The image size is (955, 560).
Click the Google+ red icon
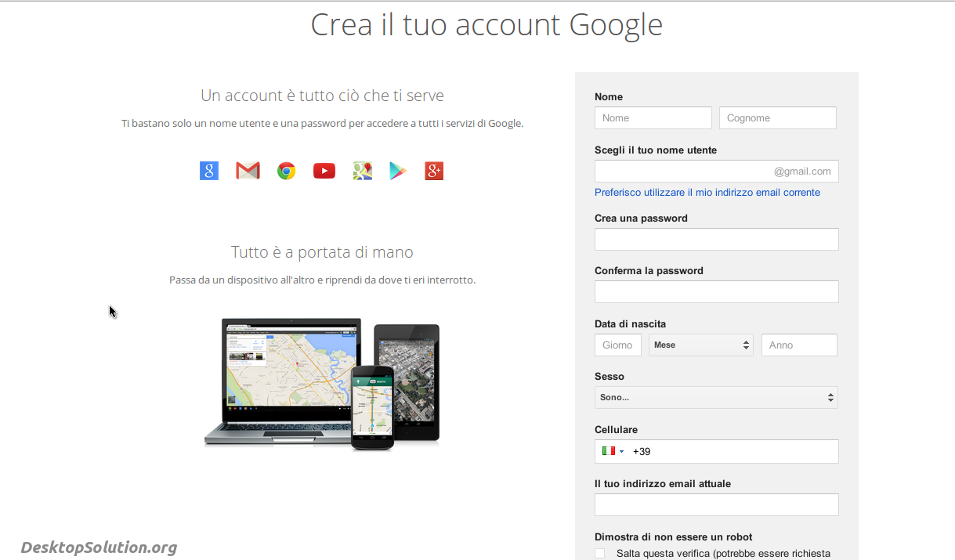tap(434, 171)
